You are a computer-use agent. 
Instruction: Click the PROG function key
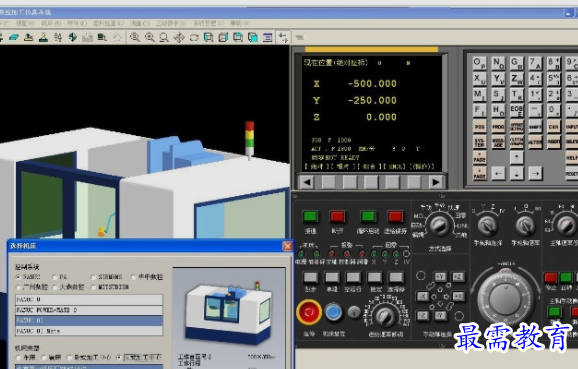coord(498,126)
